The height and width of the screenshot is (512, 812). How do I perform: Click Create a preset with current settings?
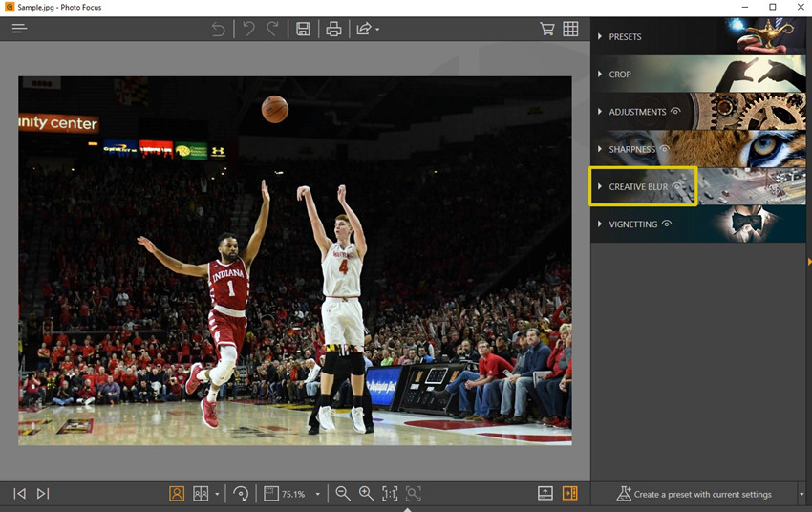[x=694, y=494]
